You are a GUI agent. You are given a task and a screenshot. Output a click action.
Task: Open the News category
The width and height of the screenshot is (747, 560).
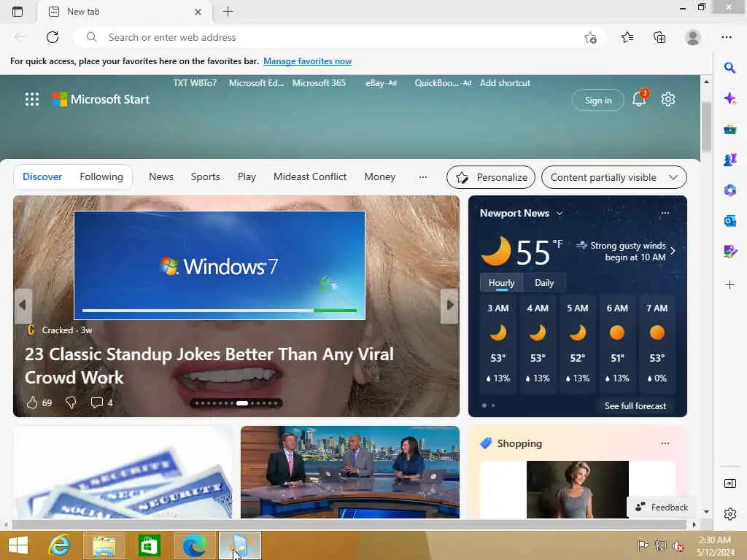point(161,176)
